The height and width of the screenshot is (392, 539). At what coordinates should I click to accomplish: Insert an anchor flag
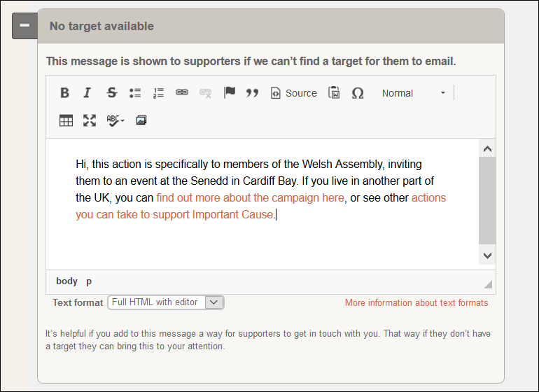229,93
